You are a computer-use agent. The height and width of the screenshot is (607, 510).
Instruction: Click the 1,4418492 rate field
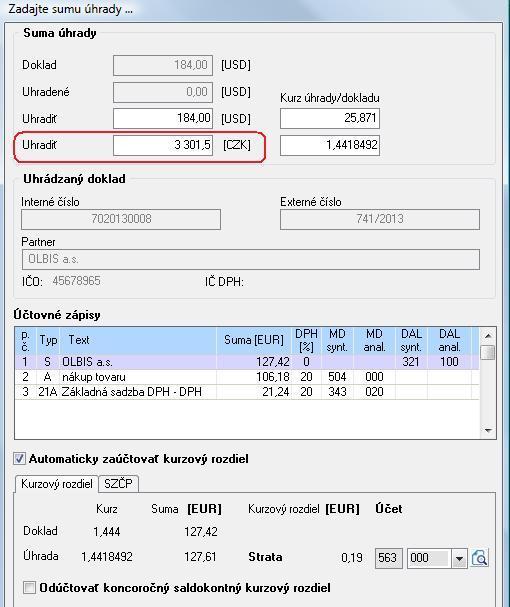330,145
